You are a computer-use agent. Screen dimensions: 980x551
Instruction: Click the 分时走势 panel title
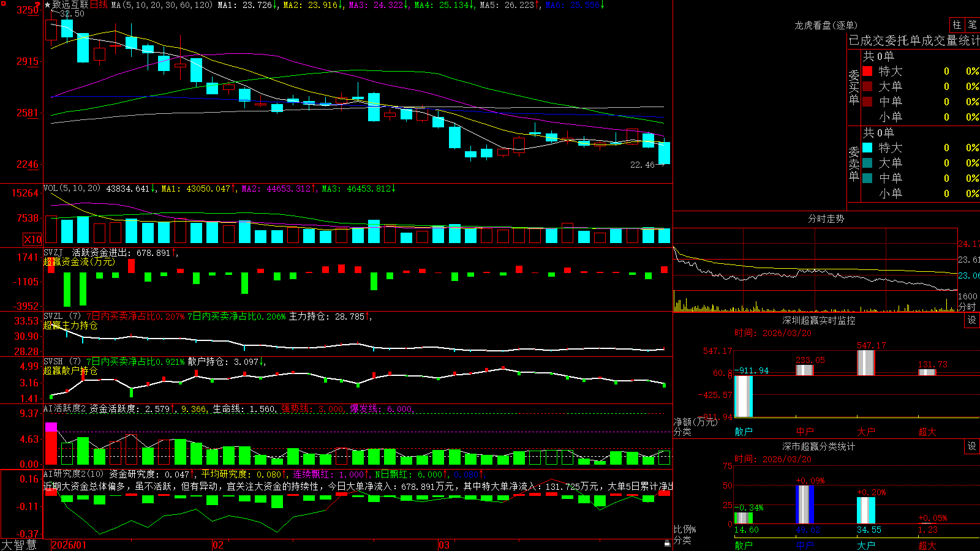point(826,219)
